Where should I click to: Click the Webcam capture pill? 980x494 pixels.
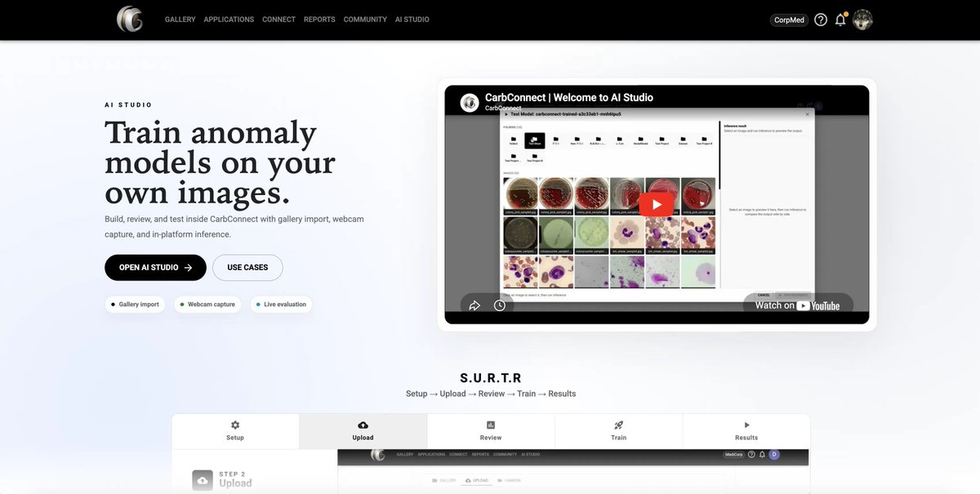click(x=207, y=305)
